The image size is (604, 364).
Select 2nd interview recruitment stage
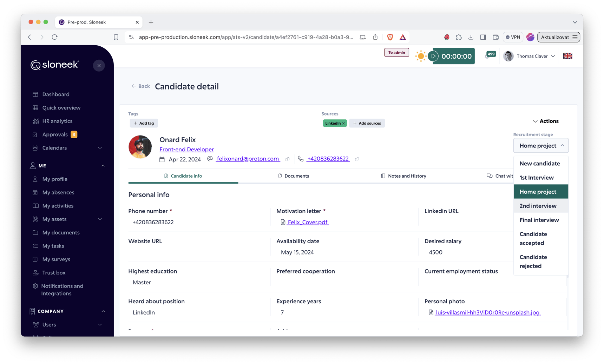(x=541, y=206)
